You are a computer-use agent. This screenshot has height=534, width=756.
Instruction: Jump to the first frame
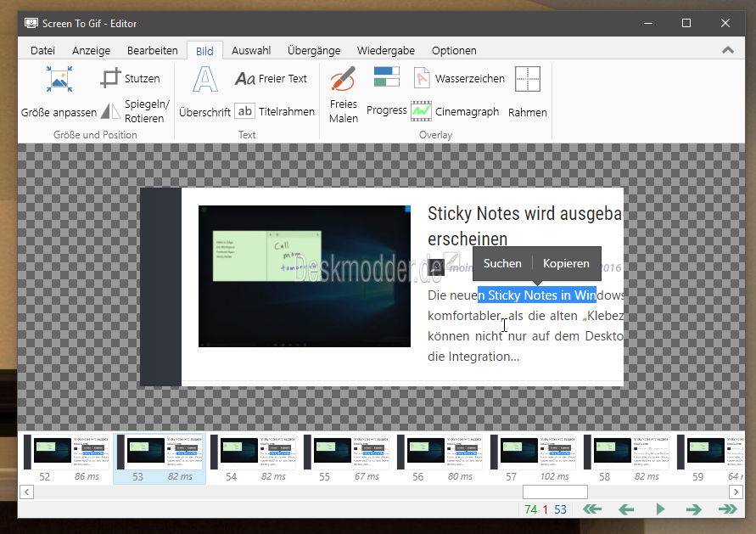[592, 509]
